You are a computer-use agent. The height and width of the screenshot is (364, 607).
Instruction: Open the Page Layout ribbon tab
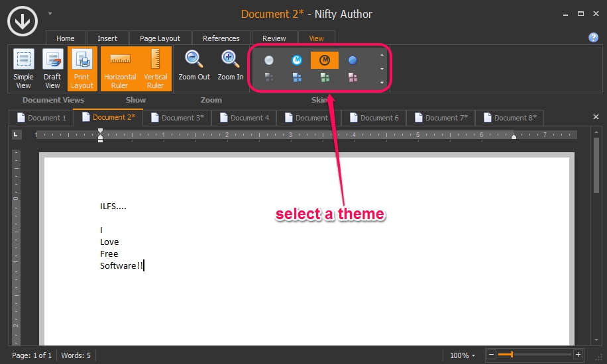[160, 38]
